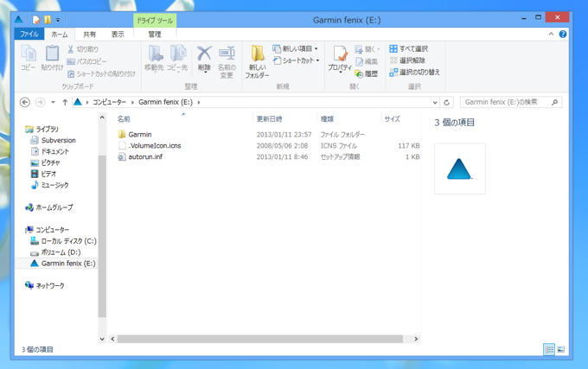Click the search magnifier icon
This screenshot has height=369, width=588.
[554, 102]
